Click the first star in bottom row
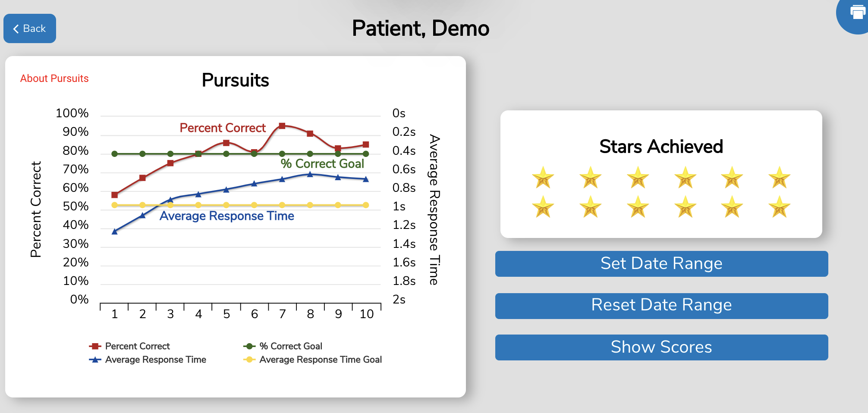Image resolution: width=868 pixels, height=413 pixels. (x=543, y=206)
